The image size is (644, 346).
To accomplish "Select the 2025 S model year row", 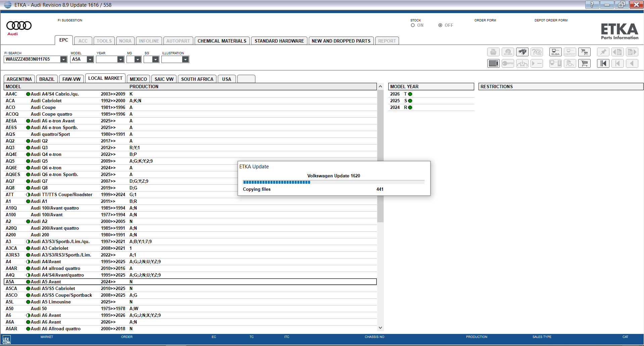I will coord(431,101).
